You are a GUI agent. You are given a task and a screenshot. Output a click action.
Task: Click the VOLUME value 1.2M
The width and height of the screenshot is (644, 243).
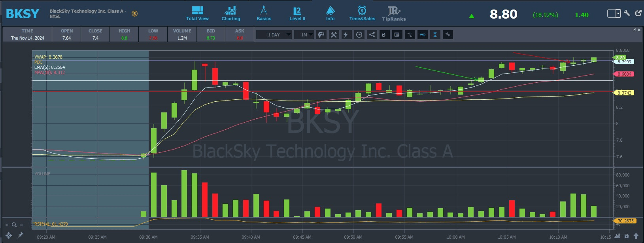182,38
